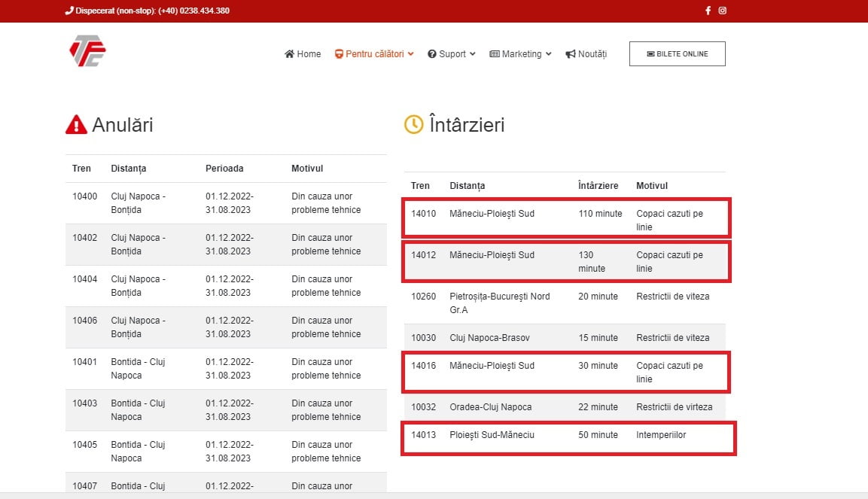
Task: Open the Pentru călători menu
Action: 374,53
